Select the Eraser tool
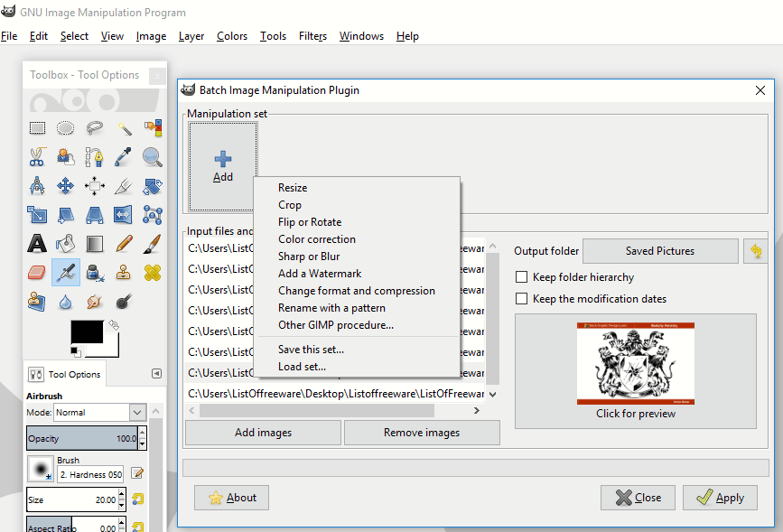783x532 pixels. [x=37, y=273]
